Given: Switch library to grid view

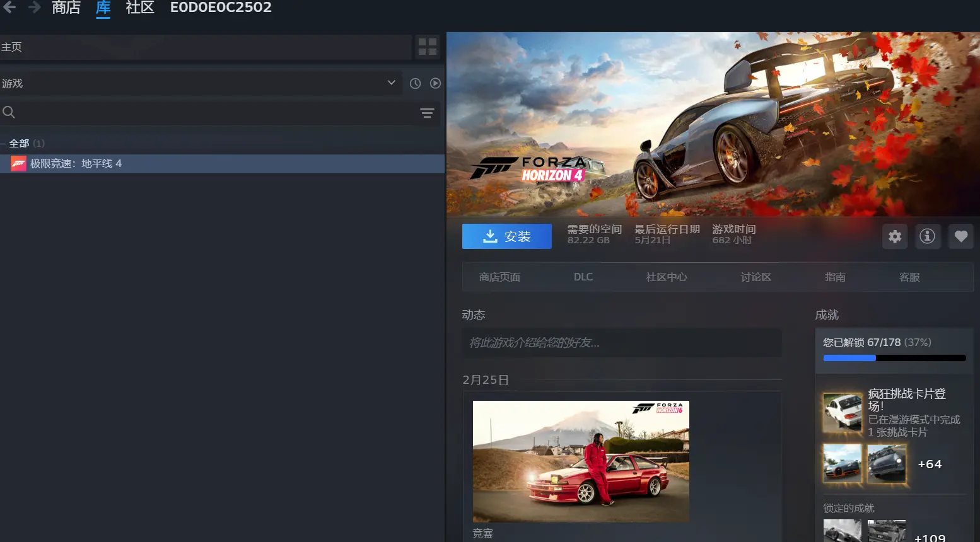Looking at the screenshot, I should click(x=428, y=47).
